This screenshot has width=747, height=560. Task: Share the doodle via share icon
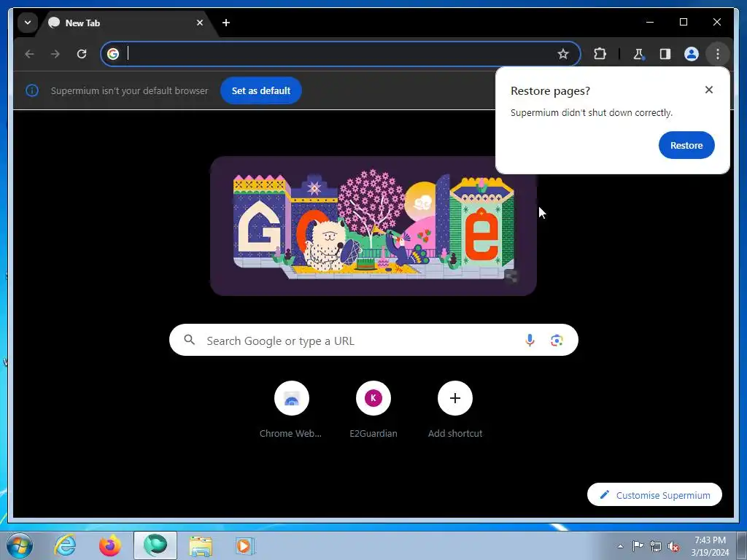pyautogui.click(x=511, y=276)
